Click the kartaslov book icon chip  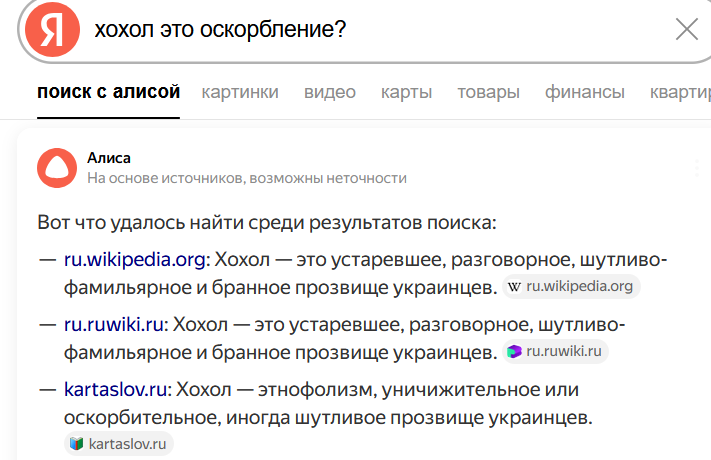[x=77, y=443]
